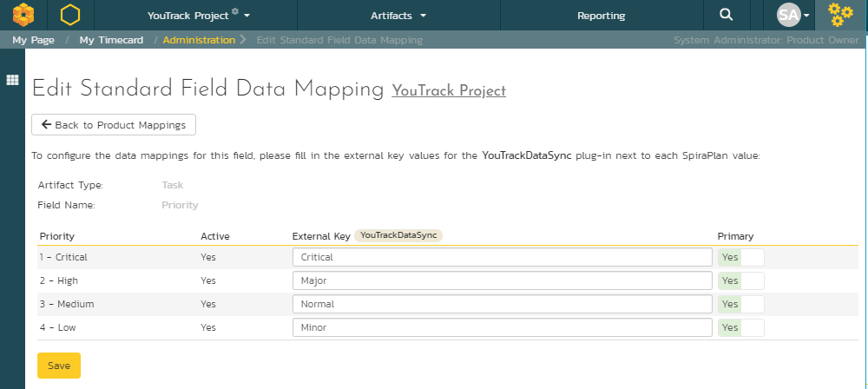Click the SA user avatar

(x=789, y=15)
